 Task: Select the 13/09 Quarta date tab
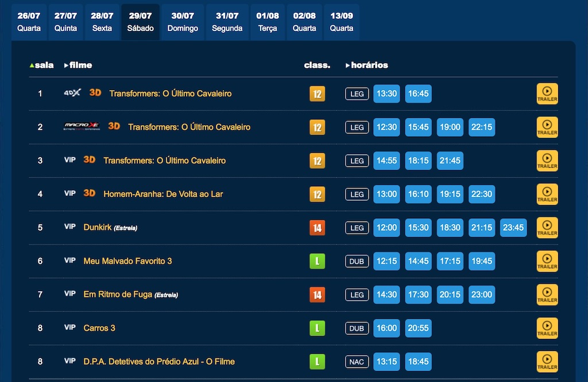point(342,22)
